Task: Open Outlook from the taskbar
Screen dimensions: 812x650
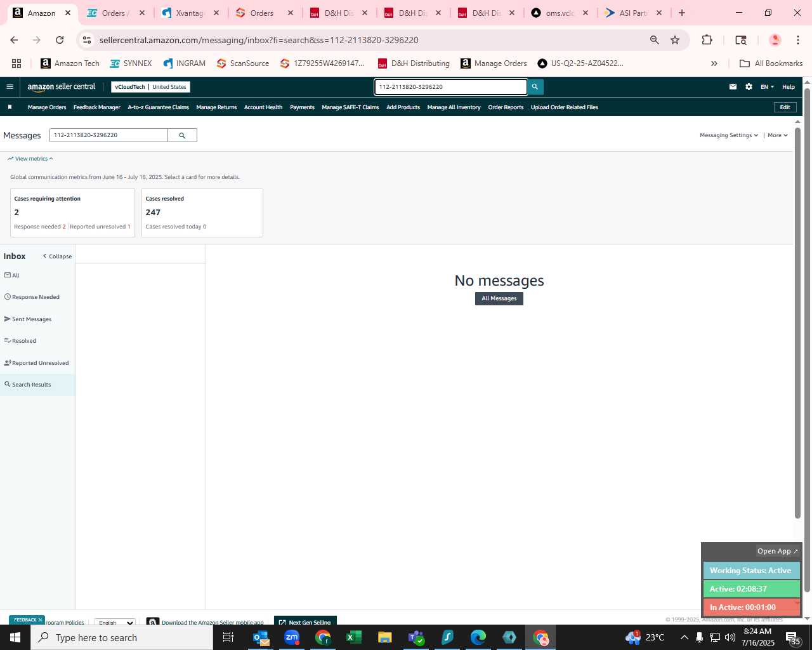Action: tap(261, 637)
